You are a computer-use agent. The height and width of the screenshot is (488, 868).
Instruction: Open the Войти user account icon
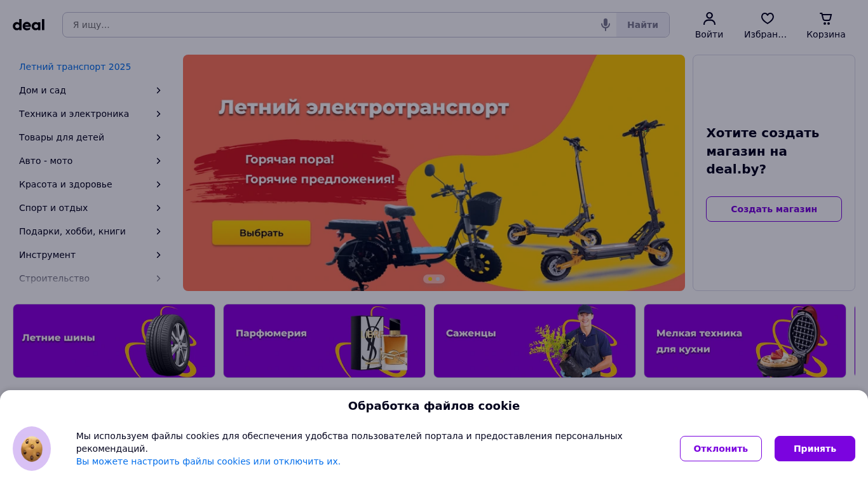[709, 18]
